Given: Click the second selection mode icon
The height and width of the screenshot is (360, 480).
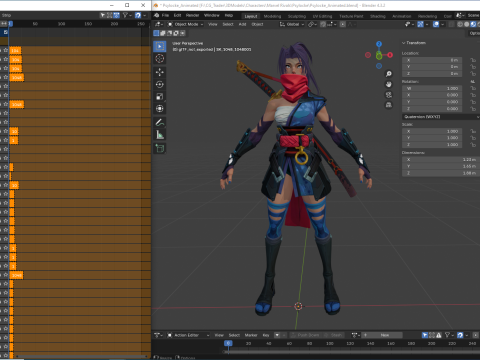Looking at the screenshot, I should point(163,33).
